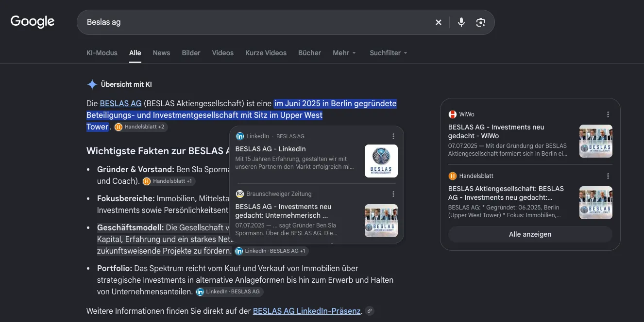This screenshot has width=644, height=322.
Task: Clear the search query with X
Action: coord(439,22)
